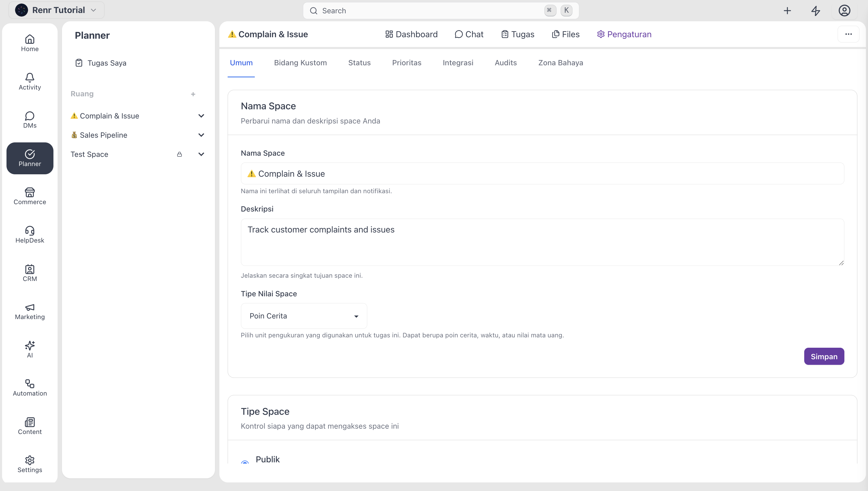Image resolution: width=868 pixels, height=491 pixels.
Task: Open the Automation workflow module
Action: point(30,388)
